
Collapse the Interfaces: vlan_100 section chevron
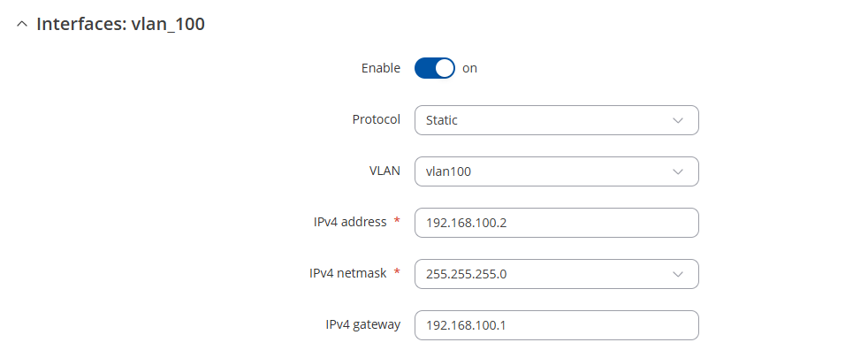tap(22, 25)
